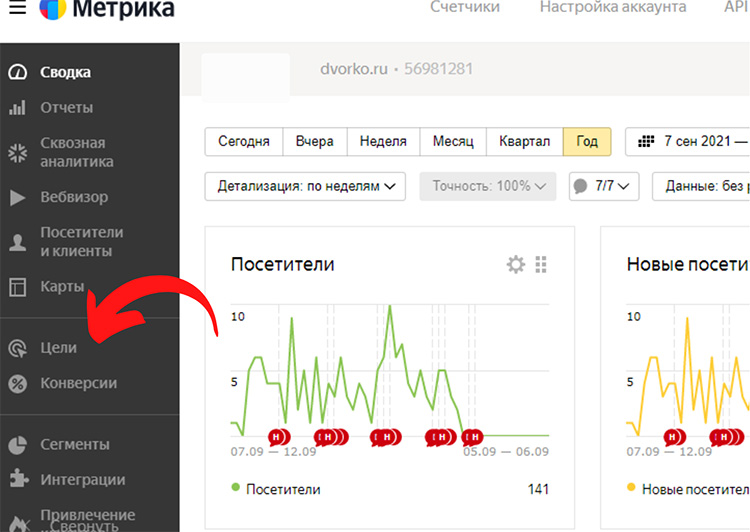
Task: Open the Карты layout icon
Action: 18,287
